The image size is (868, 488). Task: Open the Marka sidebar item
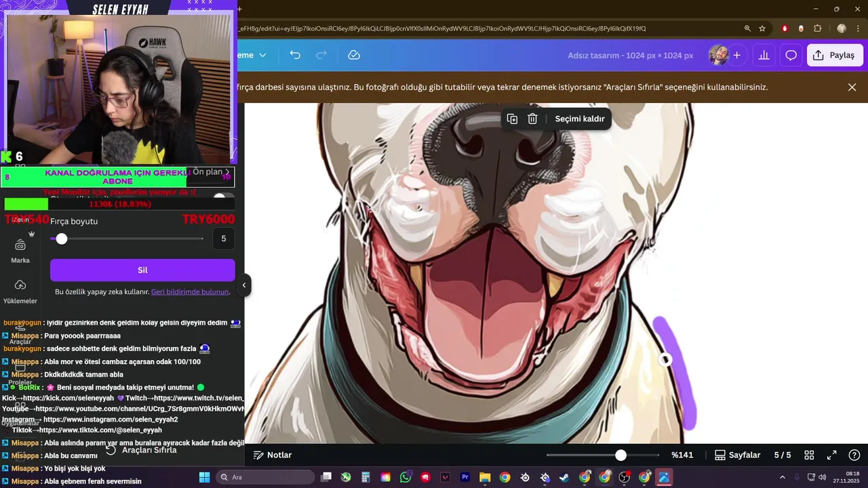(20, 251)
